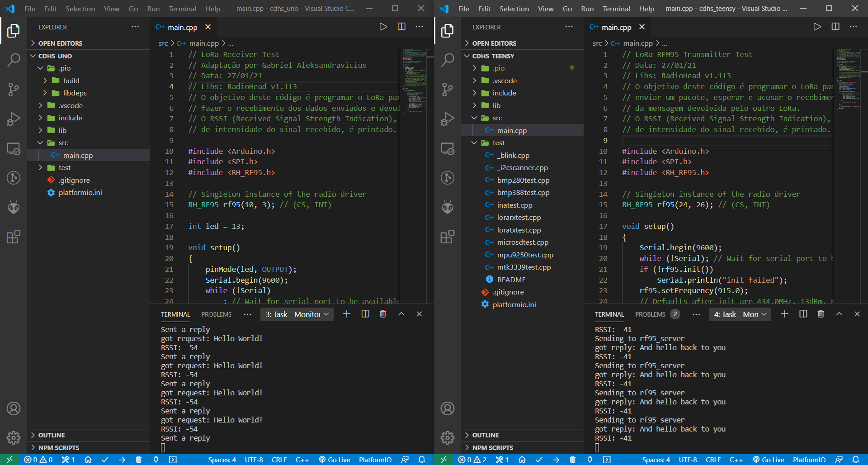The height and width of the screenshot is (465, 868).
Task: Expand libdeps folder in CDHS_UNO
Action: pyautogui.click(x=88, y=93)
